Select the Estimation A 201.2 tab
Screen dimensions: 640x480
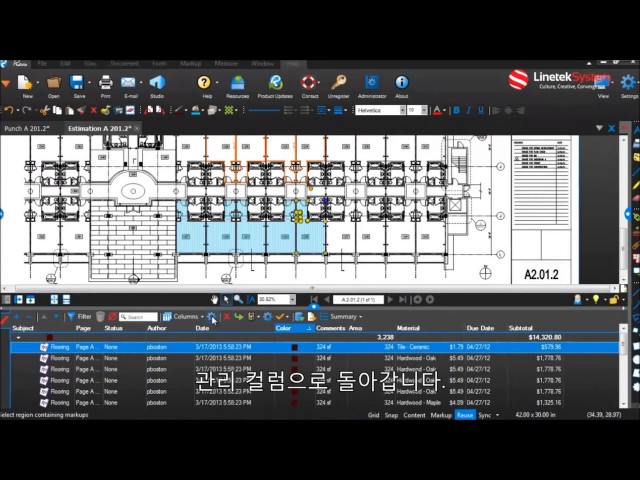tap(100, 128)
